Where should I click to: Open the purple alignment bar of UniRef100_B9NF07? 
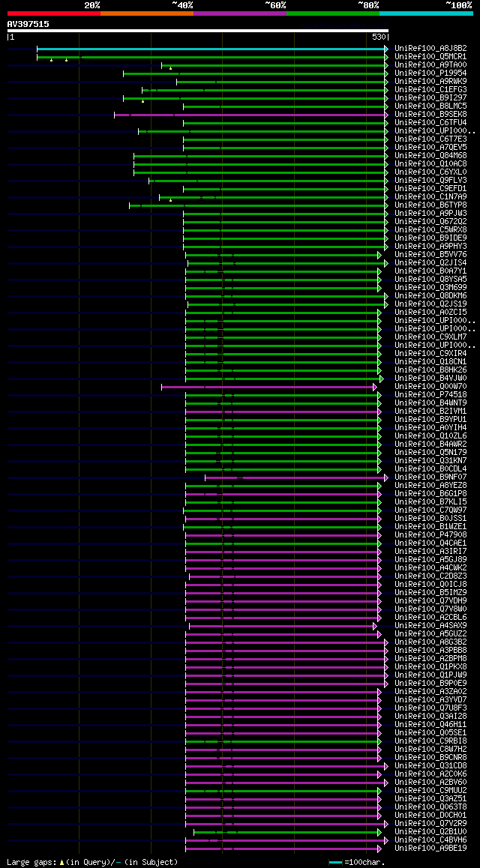(297, 477)
